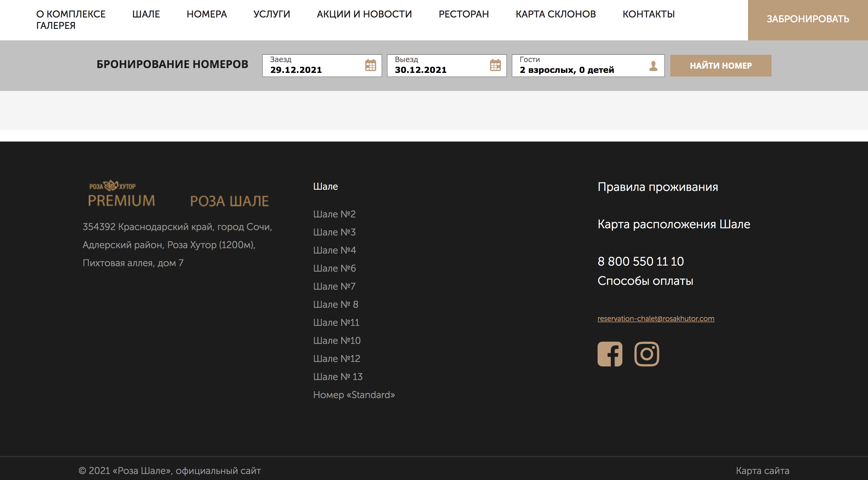Open the Шале №7 footer link
The width and height of the screenshot is (868, 480).
point(334,286)
